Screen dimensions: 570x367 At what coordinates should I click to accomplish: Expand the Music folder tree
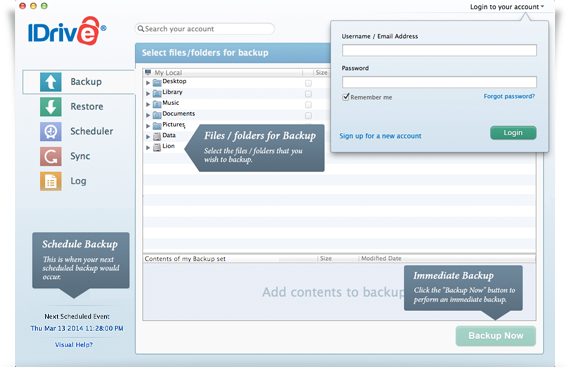tap(148, 104)
